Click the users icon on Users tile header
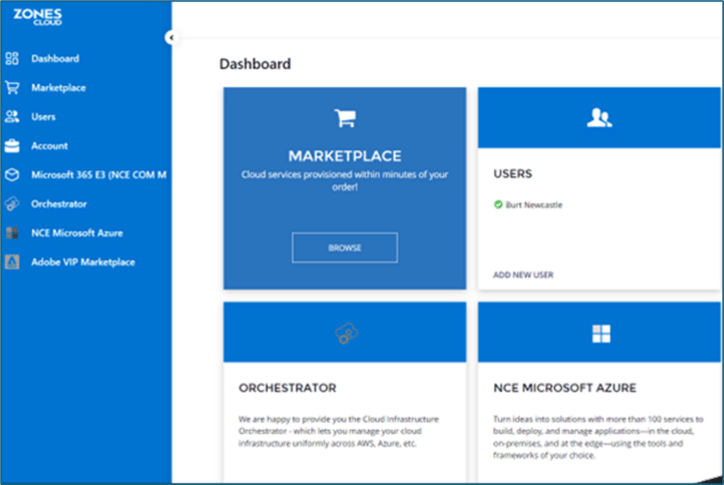 tap(599, 118)
